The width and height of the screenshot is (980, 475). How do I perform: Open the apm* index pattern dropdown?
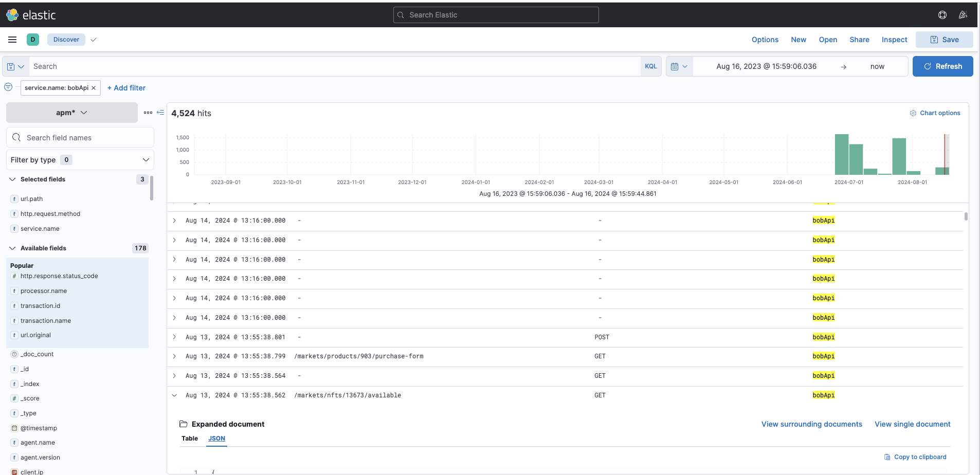[72, 113]
